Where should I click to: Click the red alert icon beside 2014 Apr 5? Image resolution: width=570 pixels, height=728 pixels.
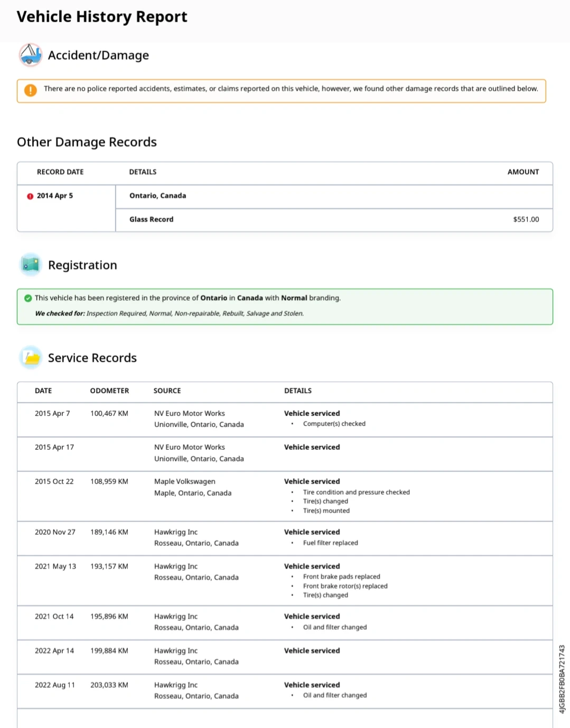[30, 196]
